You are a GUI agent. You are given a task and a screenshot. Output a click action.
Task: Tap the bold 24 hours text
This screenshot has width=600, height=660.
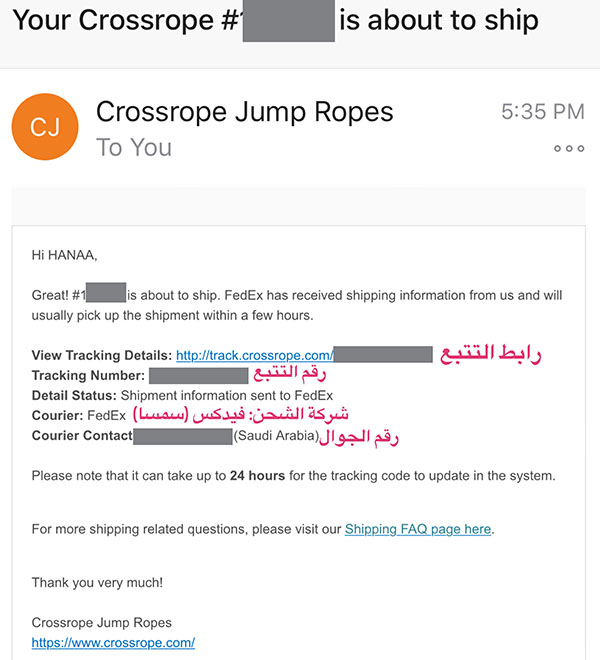pos(257,476)
